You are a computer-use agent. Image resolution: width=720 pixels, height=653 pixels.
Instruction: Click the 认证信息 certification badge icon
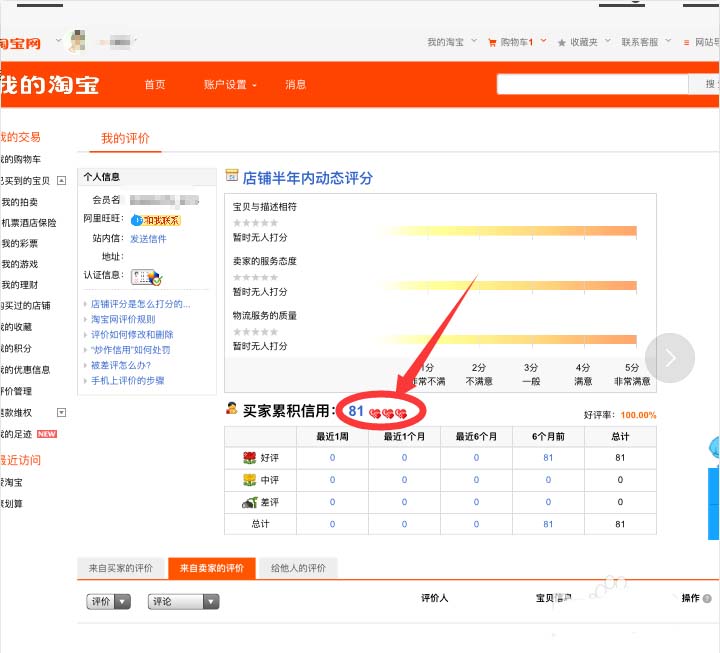pyautogui.click(x=146, y=277)
